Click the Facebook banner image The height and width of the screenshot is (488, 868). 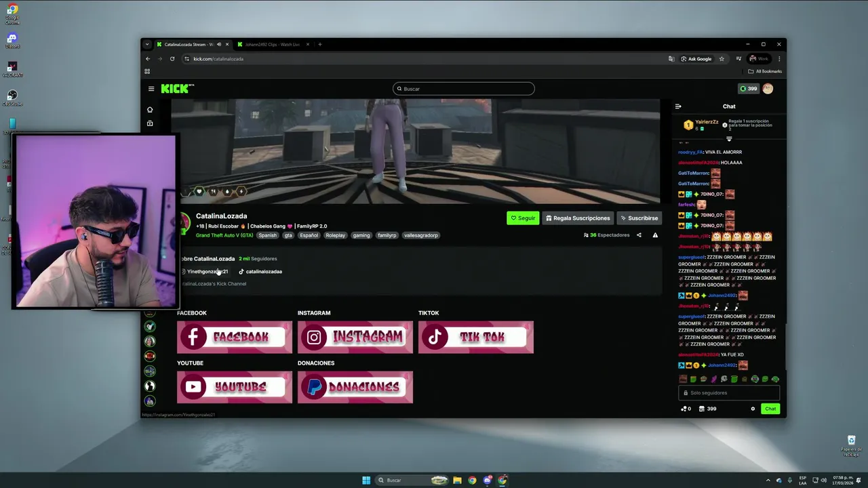[x=235, y=338]
